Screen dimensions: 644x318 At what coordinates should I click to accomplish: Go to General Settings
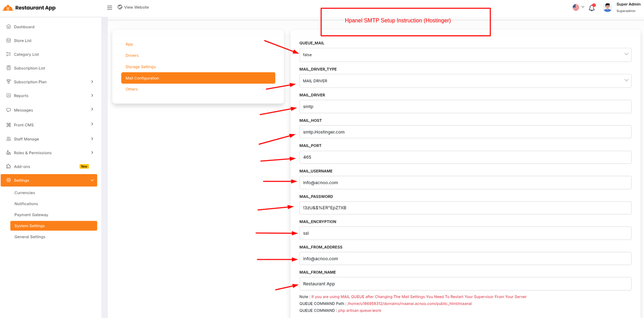point(30,237)
